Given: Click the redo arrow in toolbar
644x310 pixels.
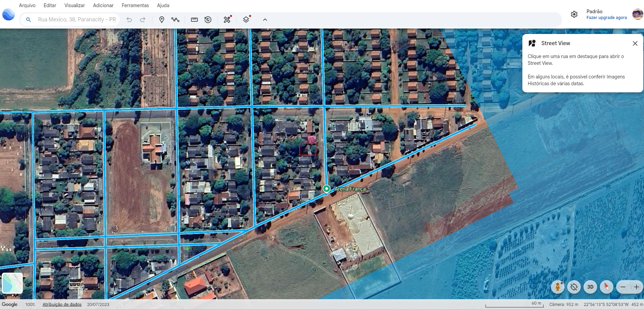Looking at the screenshot, I should point(143,20).
